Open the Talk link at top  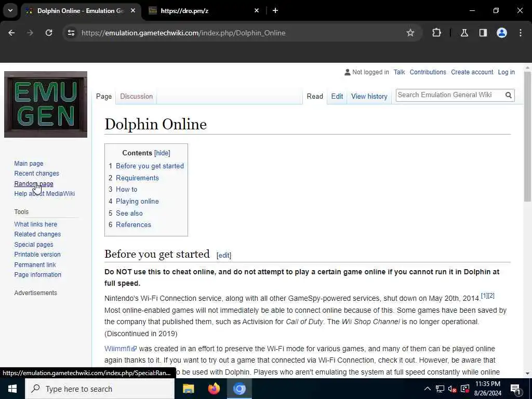tap(400, 72)
